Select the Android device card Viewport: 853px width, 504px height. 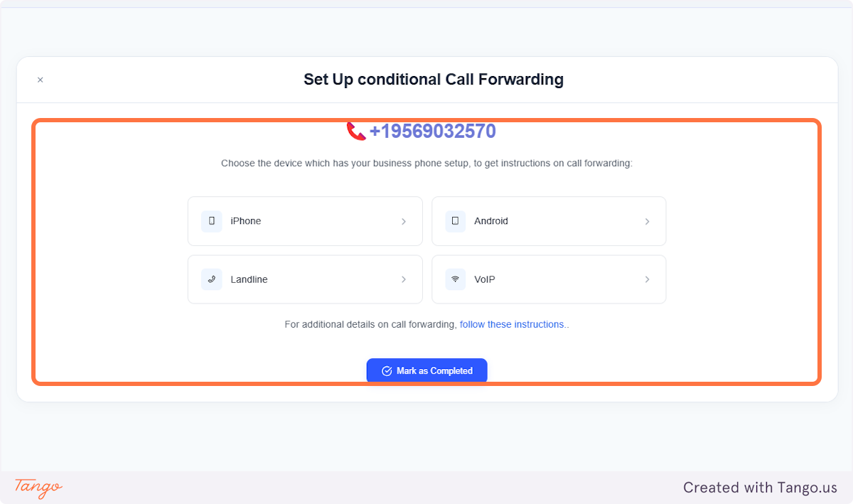[549, 221]
